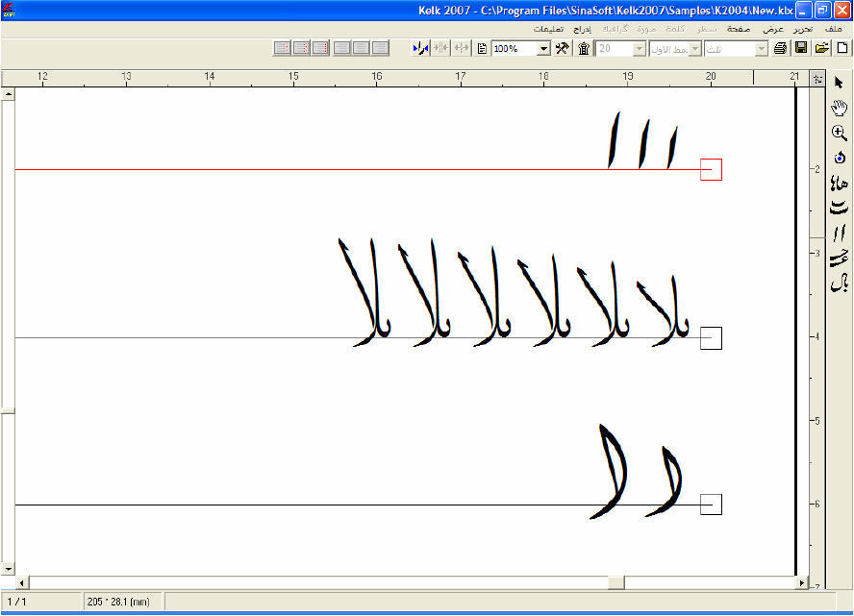
Task: Choose the rotate tool in the sidebar
Action: tap(839, 157)
